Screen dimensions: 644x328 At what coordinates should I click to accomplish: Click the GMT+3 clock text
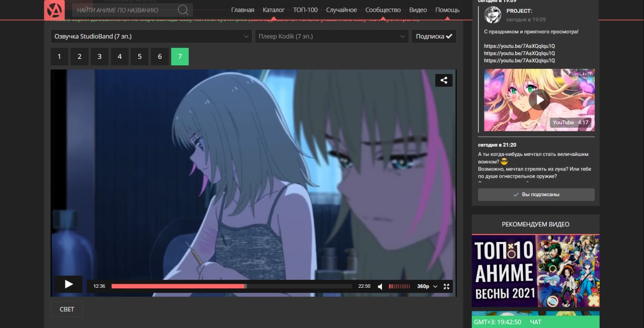[x=498, y=322]
